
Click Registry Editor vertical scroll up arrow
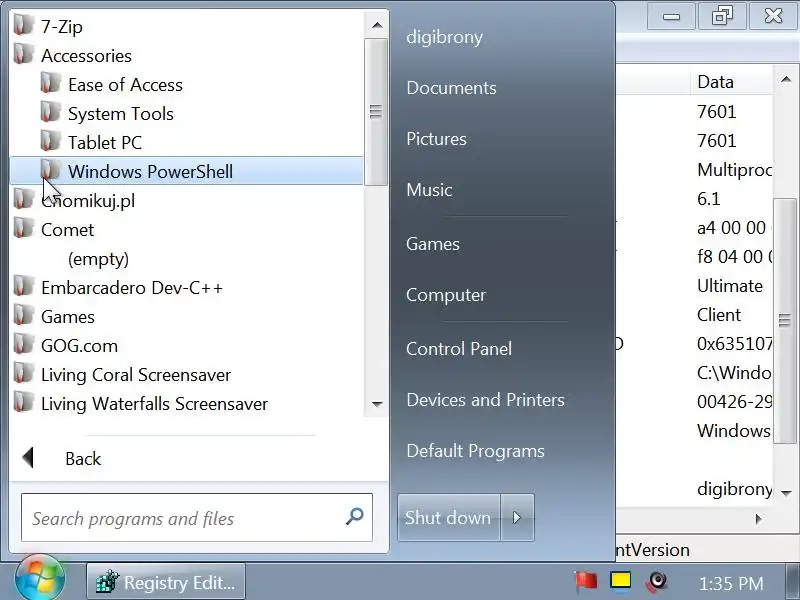[x=786, y=79]
